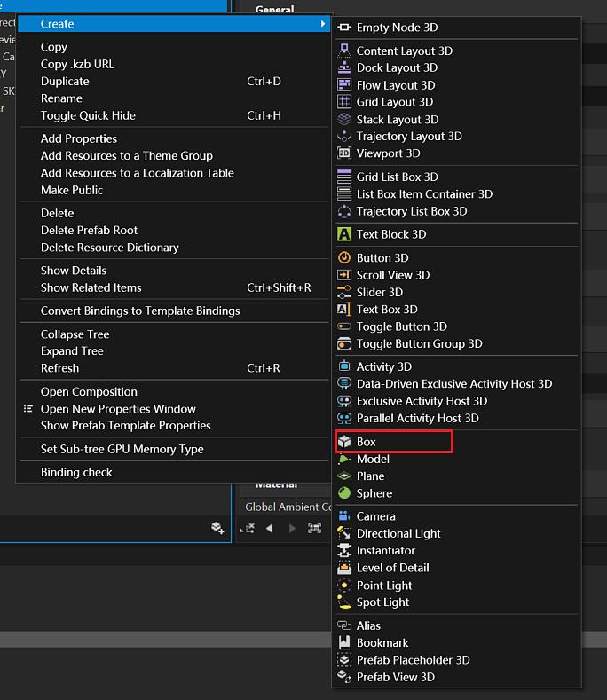Select the Toggle Button 3D icon

coord(344,326)
